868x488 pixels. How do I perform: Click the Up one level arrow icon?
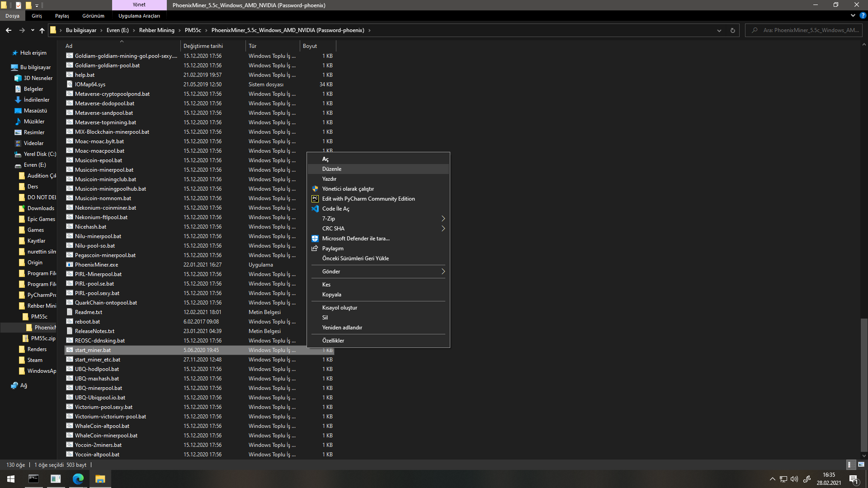click(42, 30)
